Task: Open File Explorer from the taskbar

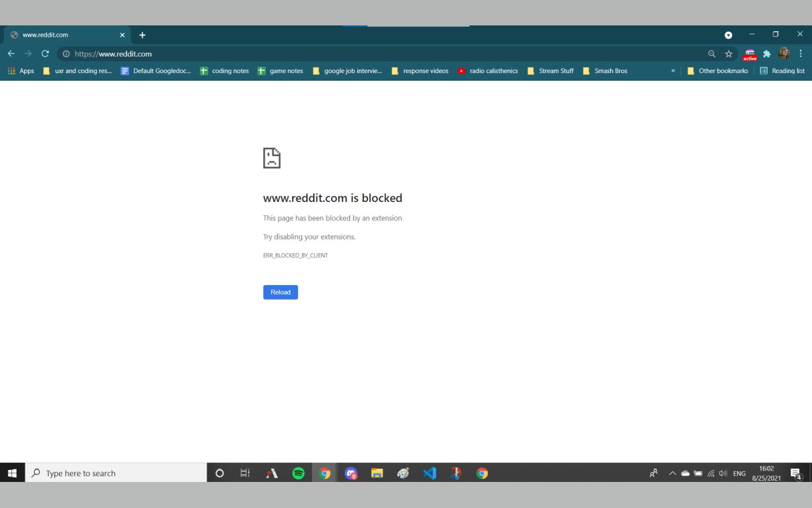Action: pyautogui.click(x=377, y=473)
